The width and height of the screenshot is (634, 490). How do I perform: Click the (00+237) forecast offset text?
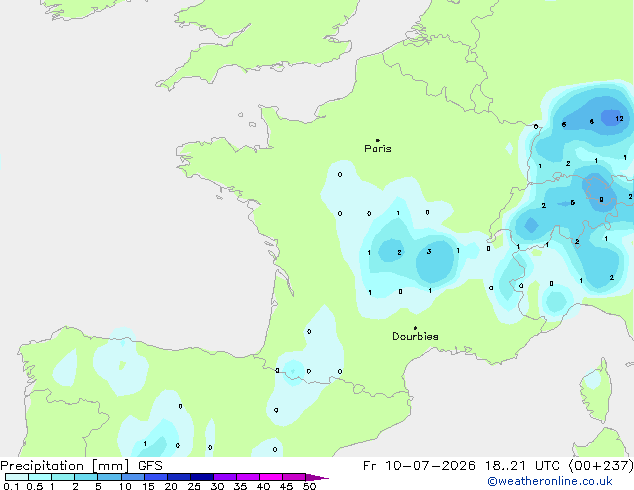[601, 466]
